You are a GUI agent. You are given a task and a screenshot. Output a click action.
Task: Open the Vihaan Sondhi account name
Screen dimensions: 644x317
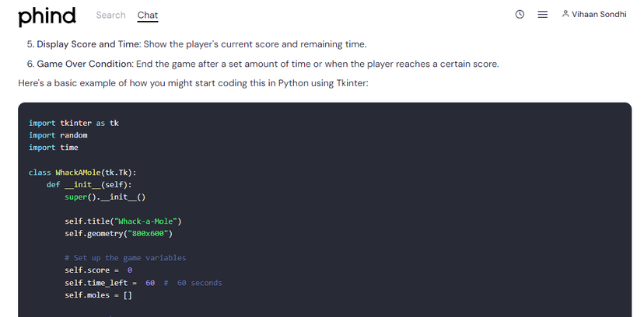click(599, 14)
